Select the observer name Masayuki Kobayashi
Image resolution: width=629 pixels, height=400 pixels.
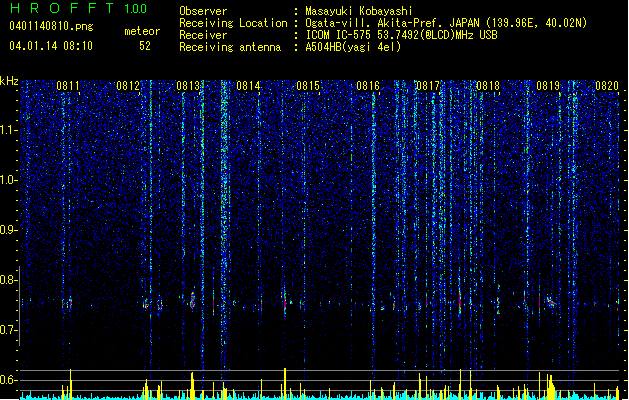359,11
